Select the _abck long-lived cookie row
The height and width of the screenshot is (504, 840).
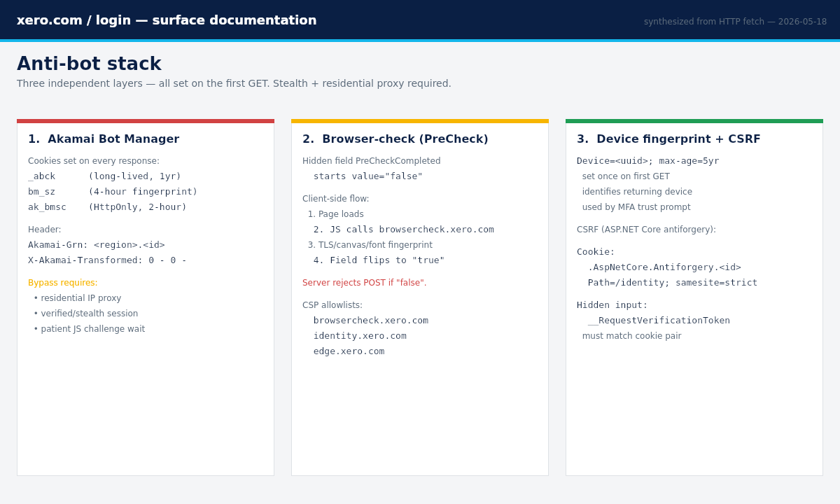104,176
